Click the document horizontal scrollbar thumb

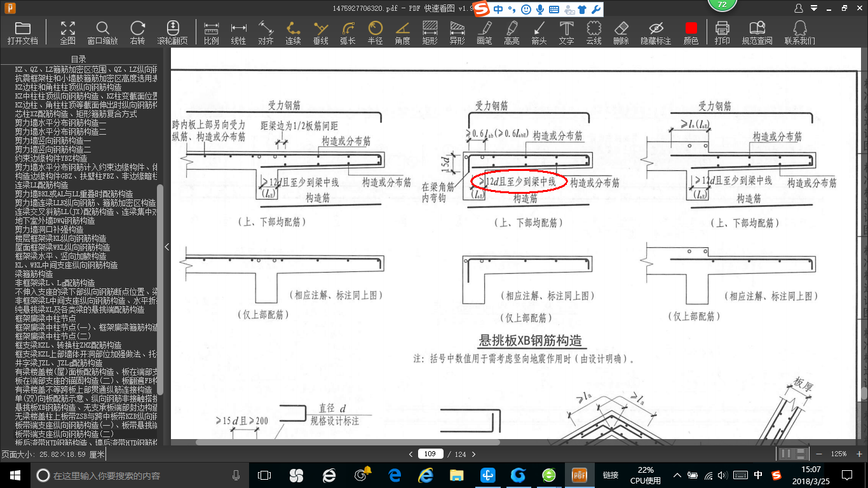pos(348,442)
